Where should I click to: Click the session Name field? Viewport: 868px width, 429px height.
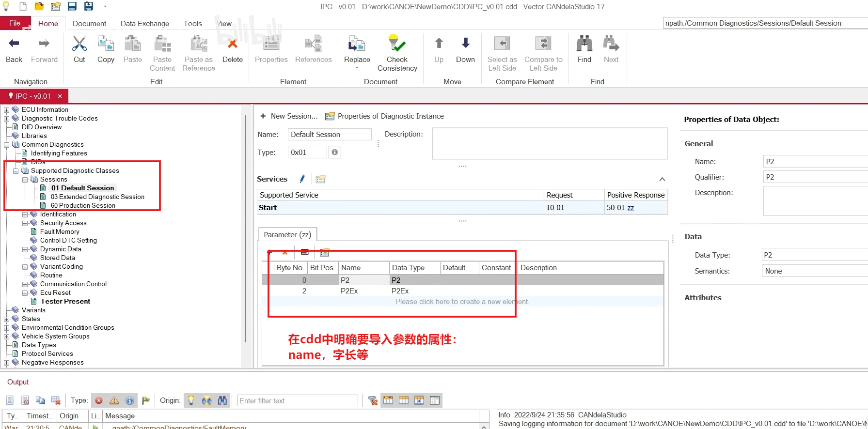[x=330, y=134]
